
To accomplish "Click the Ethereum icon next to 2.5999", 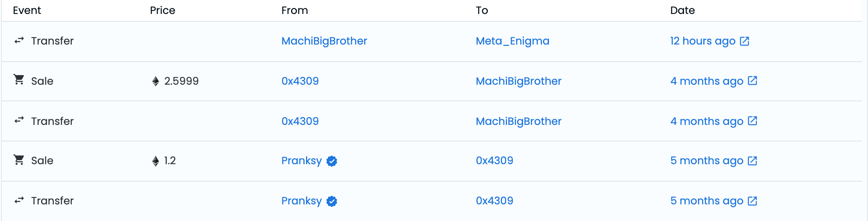I will tap(156, 81).
